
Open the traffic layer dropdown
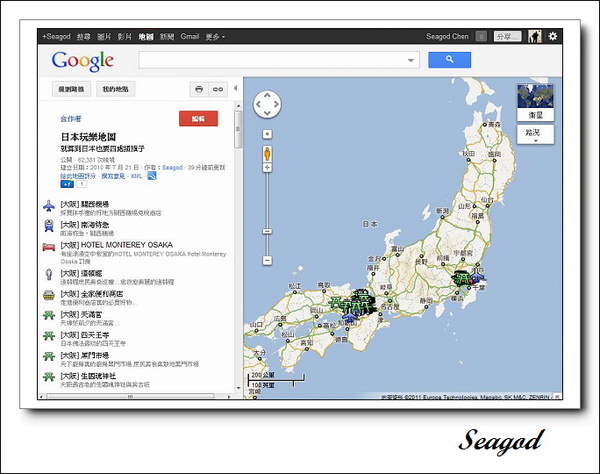pos(535,135)
